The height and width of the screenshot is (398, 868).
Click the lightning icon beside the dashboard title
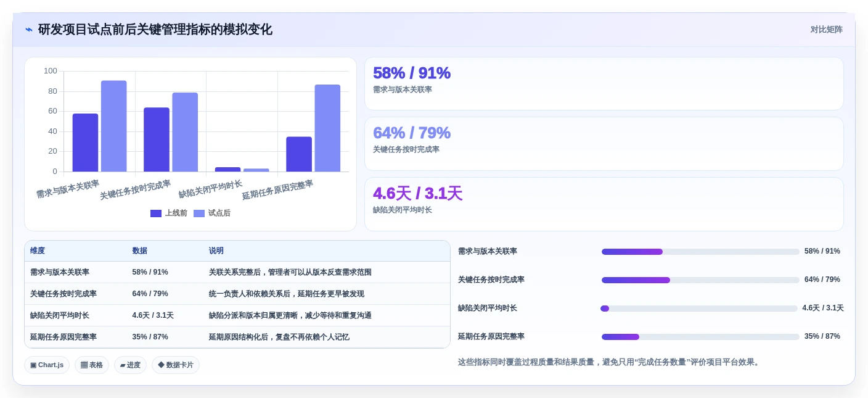point(29,30)
